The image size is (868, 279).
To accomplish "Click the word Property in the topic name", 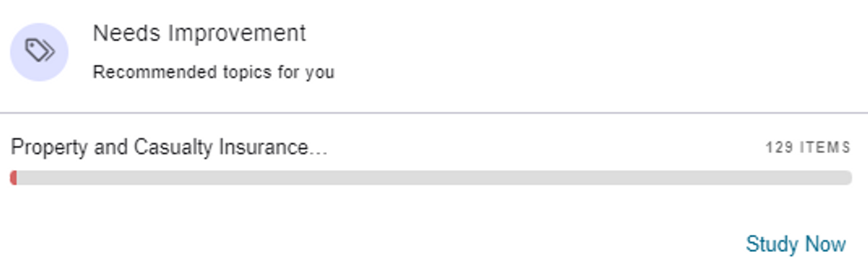I will tap(50, 147).
